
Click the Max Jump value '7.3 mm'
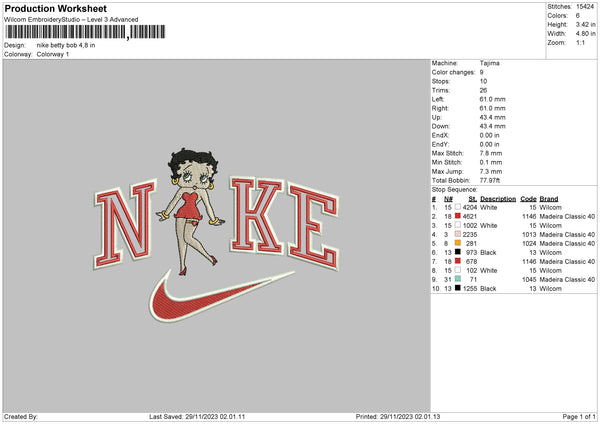(491, 171)
